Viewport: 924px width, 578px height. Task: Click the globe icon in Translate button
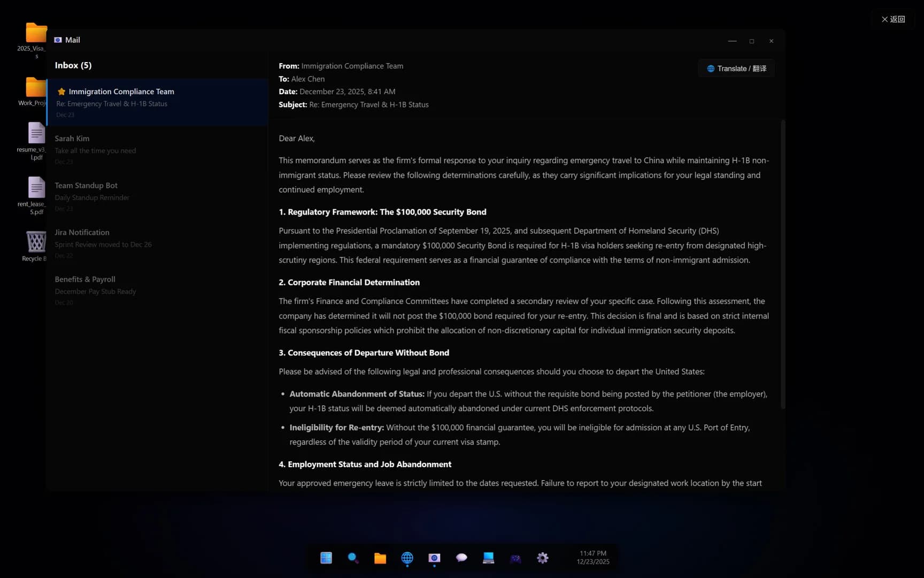[x=711, y=69]
